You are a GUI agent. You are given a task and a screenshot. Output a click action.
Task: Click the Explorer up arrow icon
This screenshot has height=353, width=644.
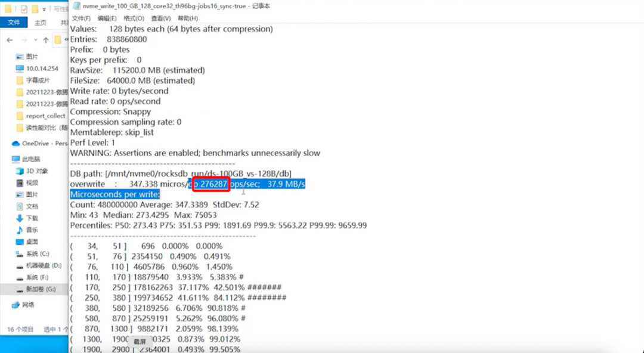click(46, 40)
